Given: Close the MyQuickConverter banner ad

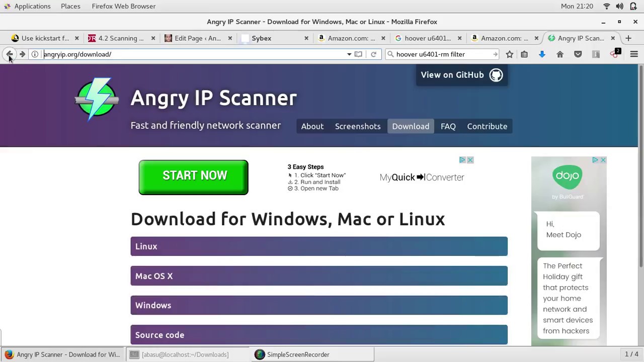Looking at the screenshot, I should coord(470,160).
